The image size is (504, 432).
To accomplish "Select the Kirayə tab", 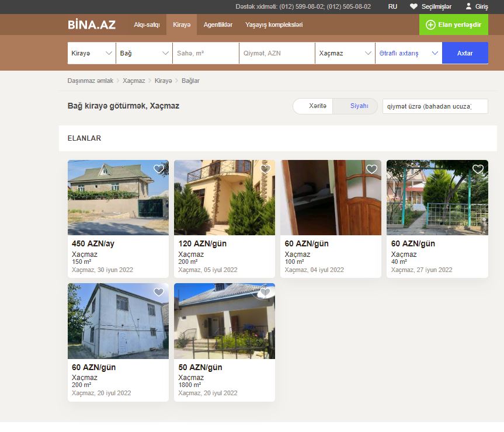I will [182, 25].
